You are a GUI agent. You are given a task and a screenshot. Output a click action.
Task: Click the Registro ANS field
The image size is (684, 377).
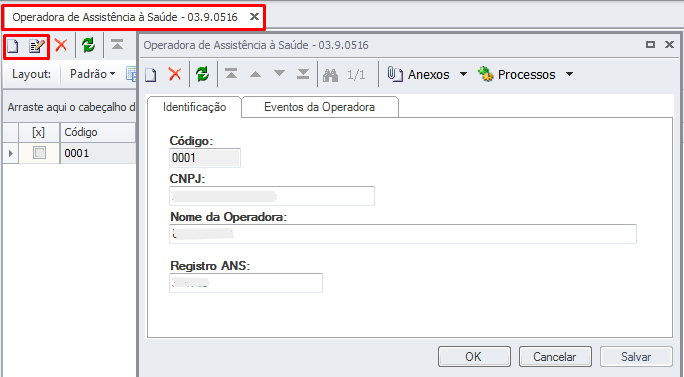coord(246,283)
